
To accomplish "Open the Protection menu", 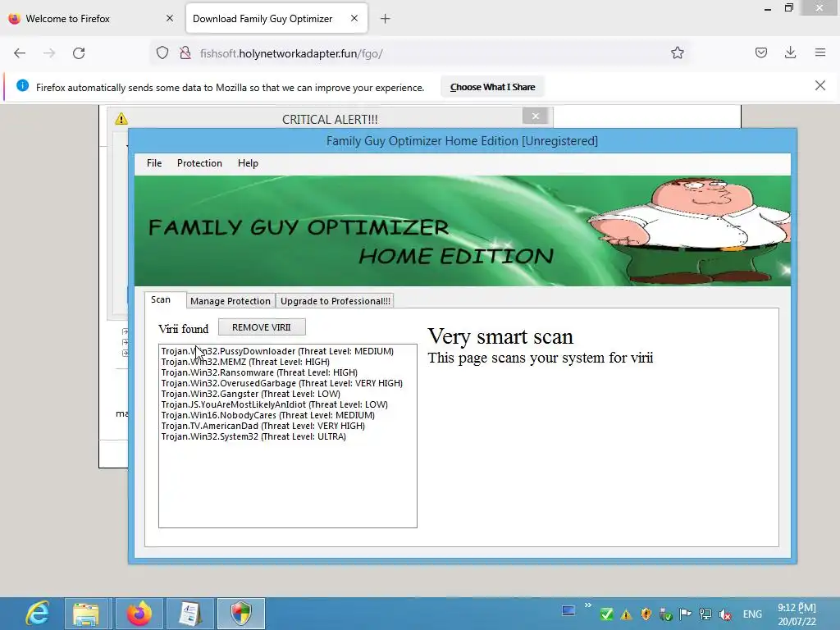I will (x=199, y=163).
